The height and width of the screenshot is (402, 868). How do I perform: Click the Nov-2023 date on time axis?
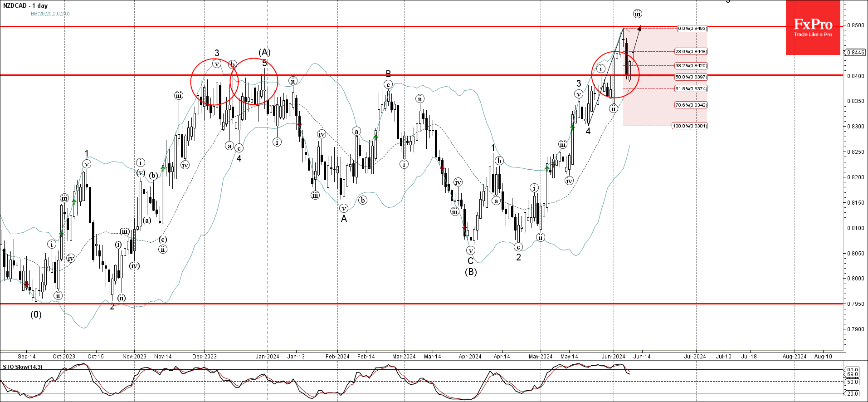pos(134,357)
